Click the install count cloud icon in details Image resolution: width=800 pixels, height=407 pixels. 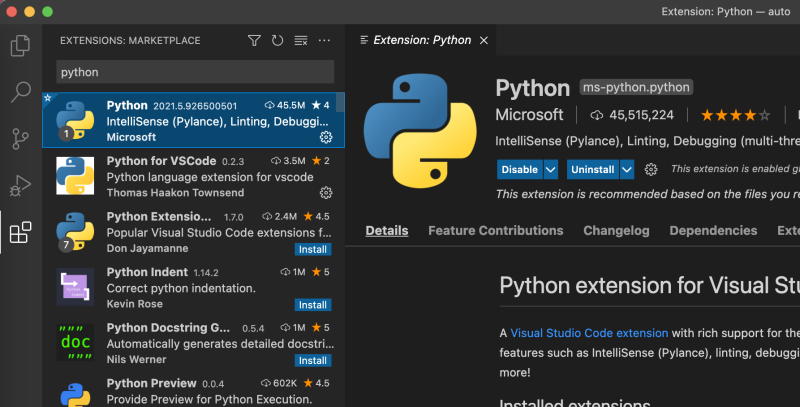(596, 115)
